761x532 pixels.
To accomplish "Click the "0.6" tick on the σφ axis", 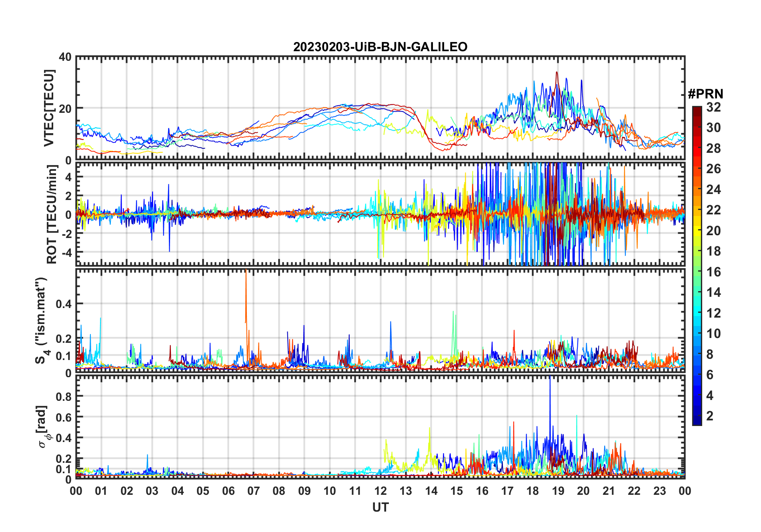I will click(x=64, y=417).
